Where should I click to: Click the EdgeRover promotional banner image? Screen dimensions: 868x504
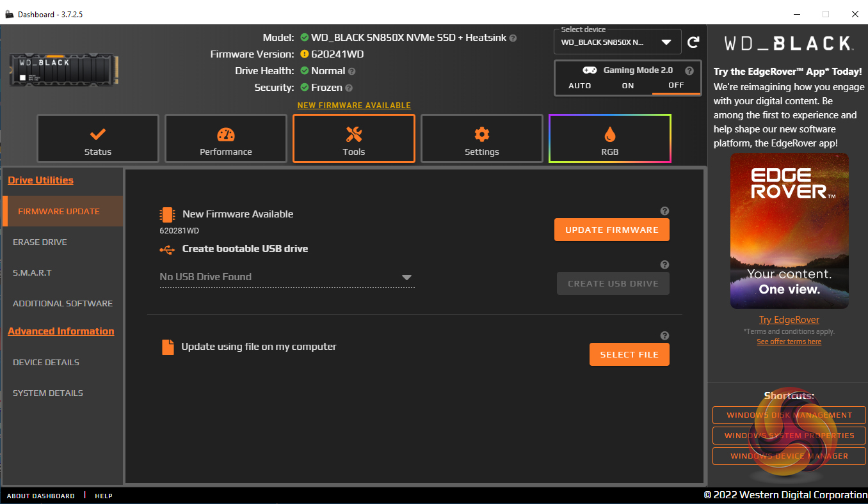[789, 231]
